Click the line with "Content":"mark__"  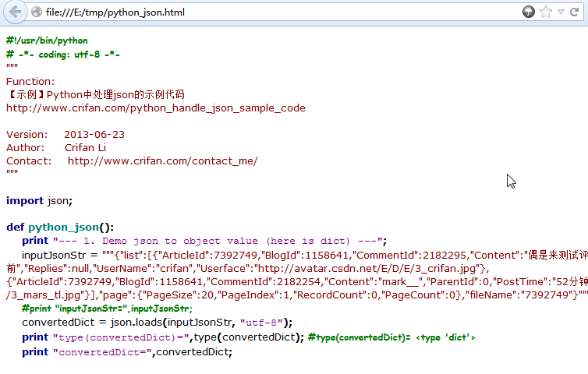tap(297, 282)
